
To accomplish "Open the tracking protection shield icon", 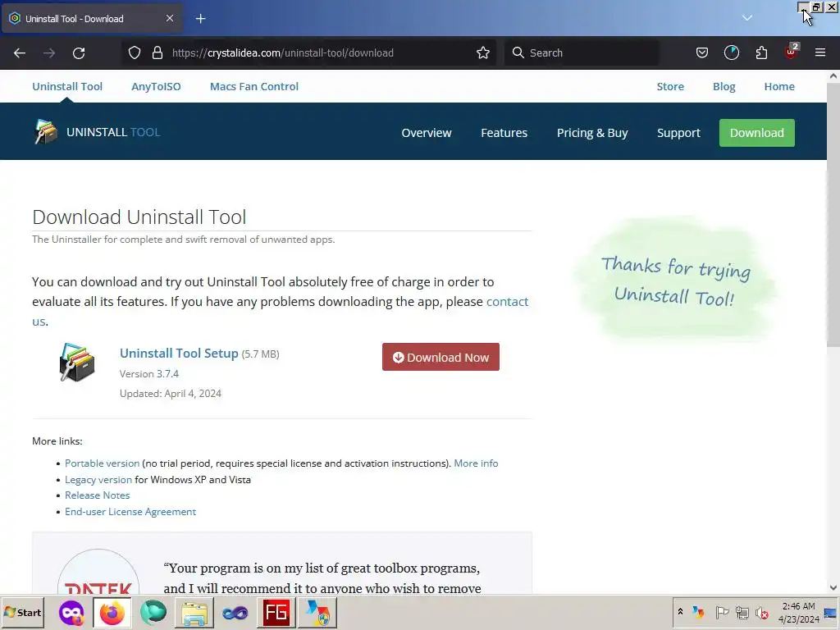I will tap(135, 52).
